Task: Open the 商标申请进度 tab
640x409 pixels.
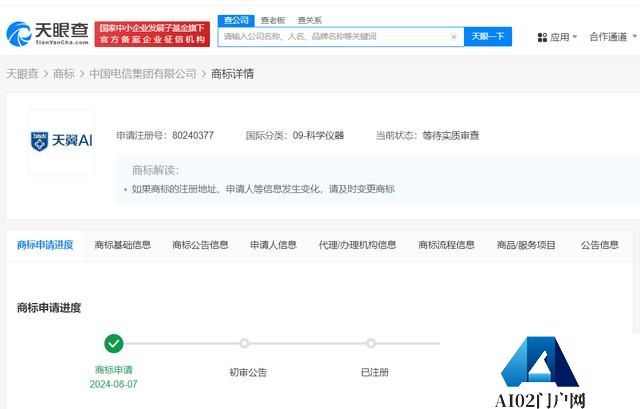Action: pos(45,245)
